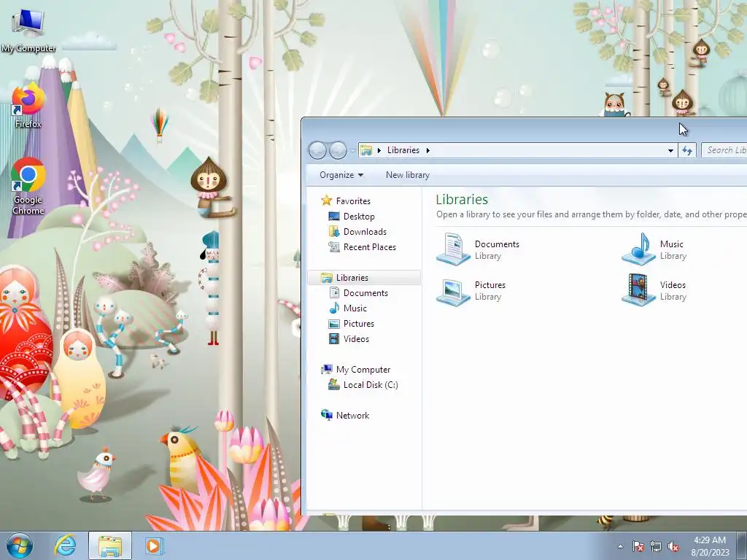This screenshot has height=560, width=747.
Task: Open the My Computer desktop icon
Action: tap(28, 29)
